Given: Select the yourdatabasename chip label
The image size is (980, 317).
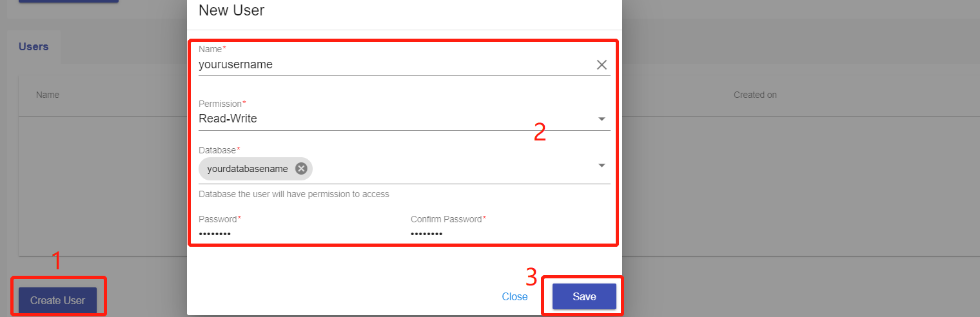Looking at the screenshot, I should (248, 169).
